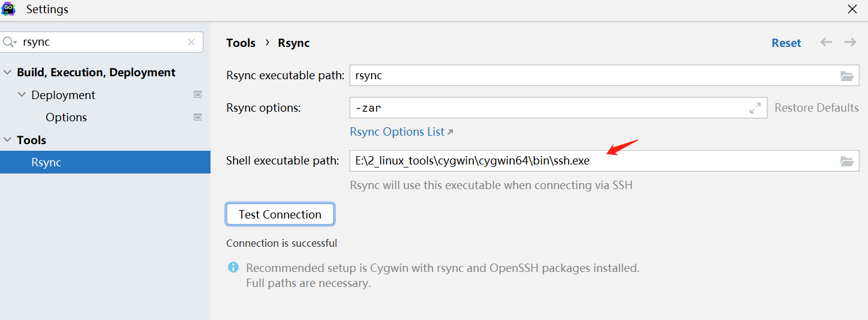Clear the rsync search text

[x=191, y=42]
